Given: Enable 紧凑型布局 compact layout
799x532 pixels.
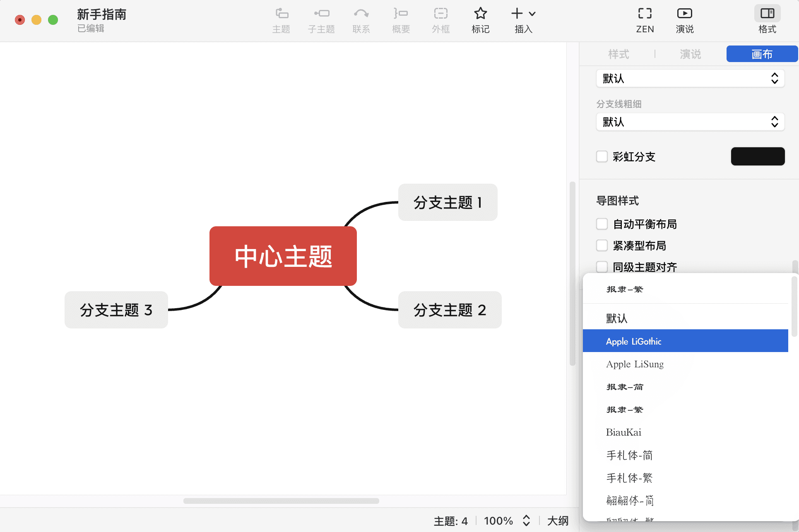Looking at the screenshot, I should click(x=602, y=245).
